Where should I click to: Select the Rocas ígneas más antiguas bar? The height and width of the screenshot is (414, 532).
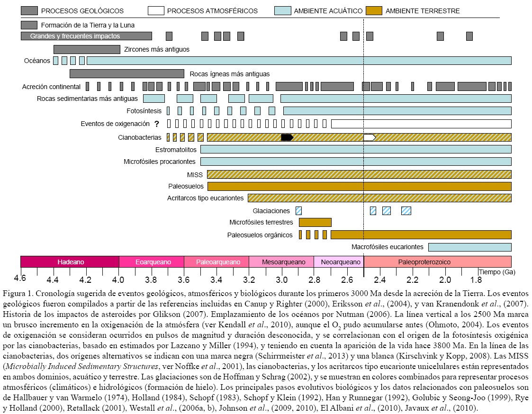coord(126,73)
